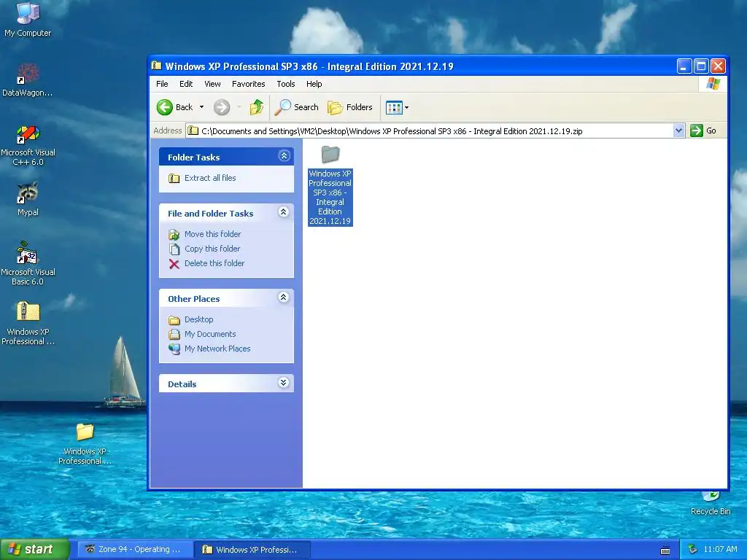Click the zip icon in the window title bar
Viewport: 747px width, 560px height.
[x=156, y=66]
